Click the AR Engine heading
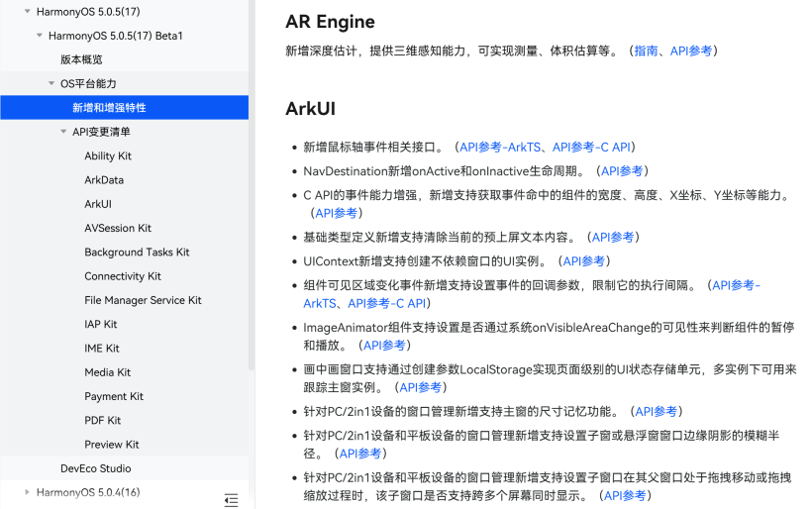This screenshot has height=509, width=812. 330,22
